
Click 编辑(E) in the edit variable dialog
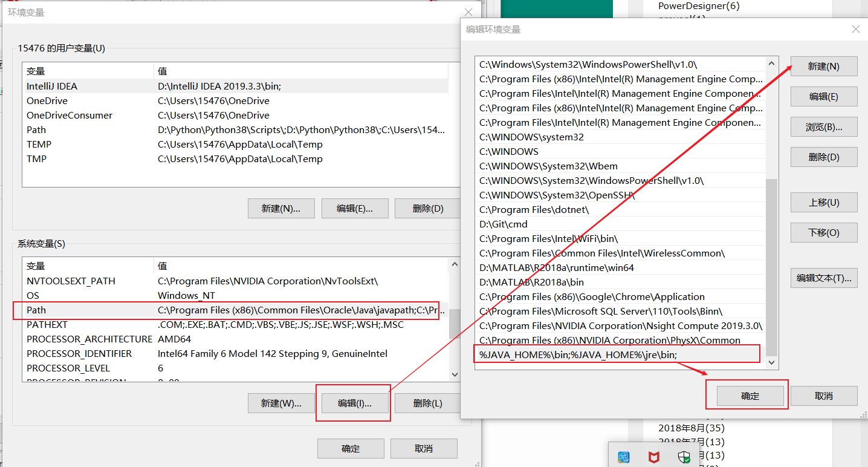pos(824,97)
